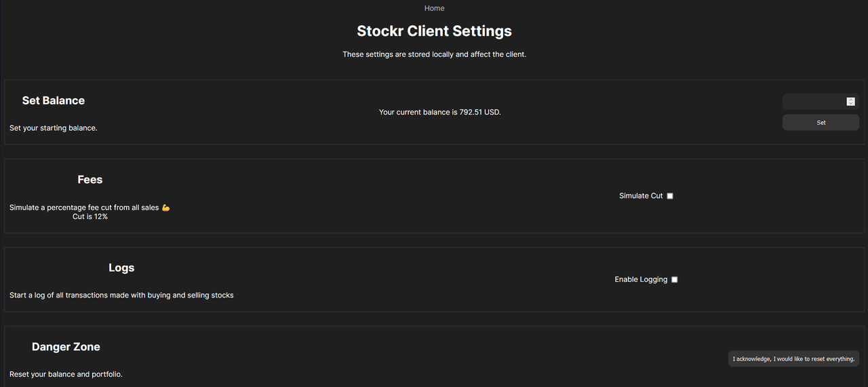This screenshot has height=387, width=868.
Task: Click the Logs section heading
Action: click(x=121, y=268)
